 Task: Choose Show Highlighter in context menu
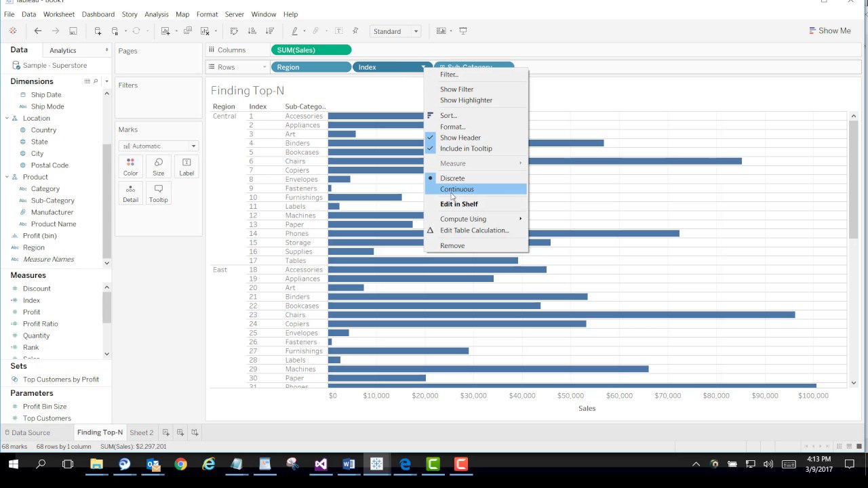pos(475,100)
